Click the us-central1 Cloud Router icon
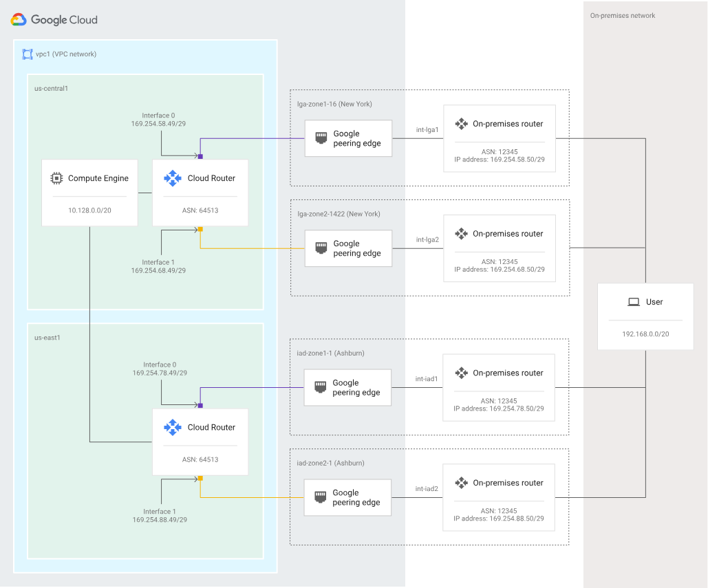The height and width of the screenshot is (588, 708). click(173, 178)
